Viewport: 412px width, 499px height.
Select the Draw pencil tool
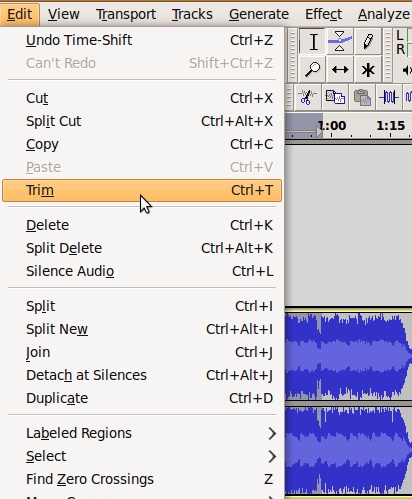(x=368, y=42)
